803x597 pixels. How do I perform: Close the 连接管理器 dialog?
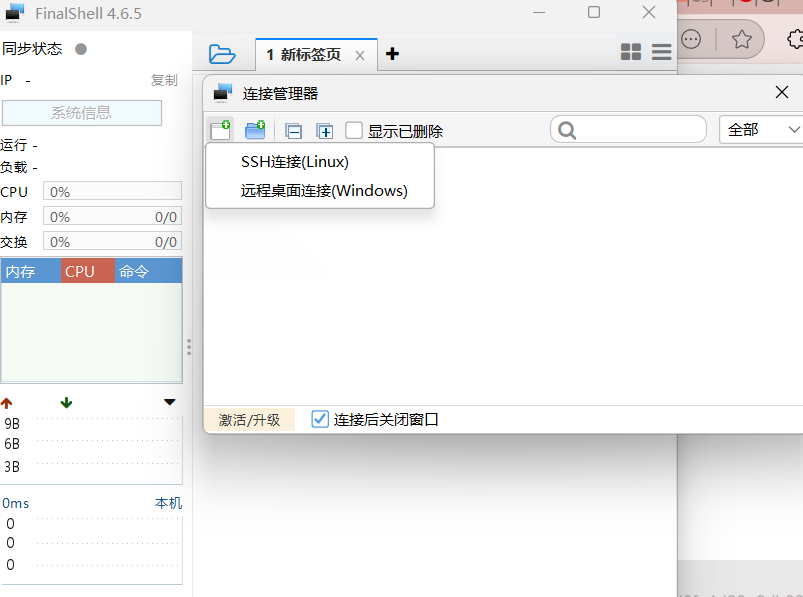click(781, 92)
